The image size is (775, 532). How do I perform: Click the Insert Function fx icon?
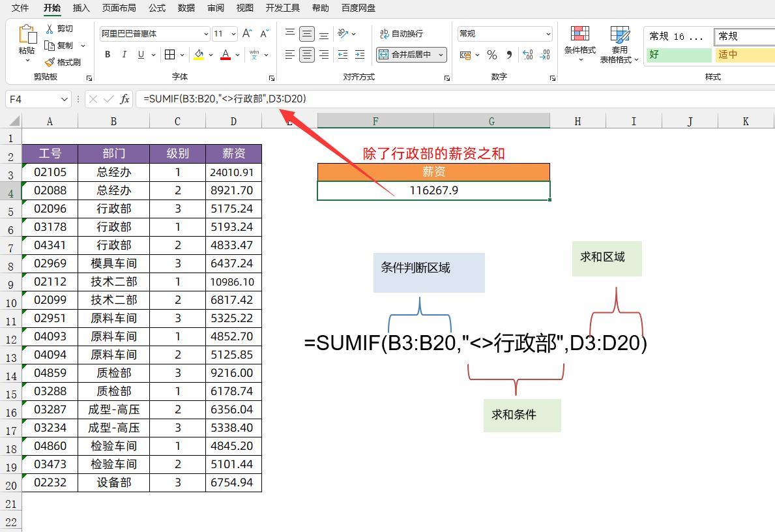124,99
